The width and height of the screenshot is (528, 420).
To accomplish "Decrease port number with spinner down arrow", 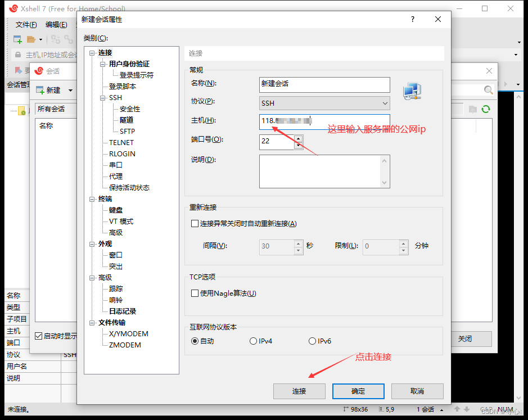I will pyautogui.click(x=299, y=146).
